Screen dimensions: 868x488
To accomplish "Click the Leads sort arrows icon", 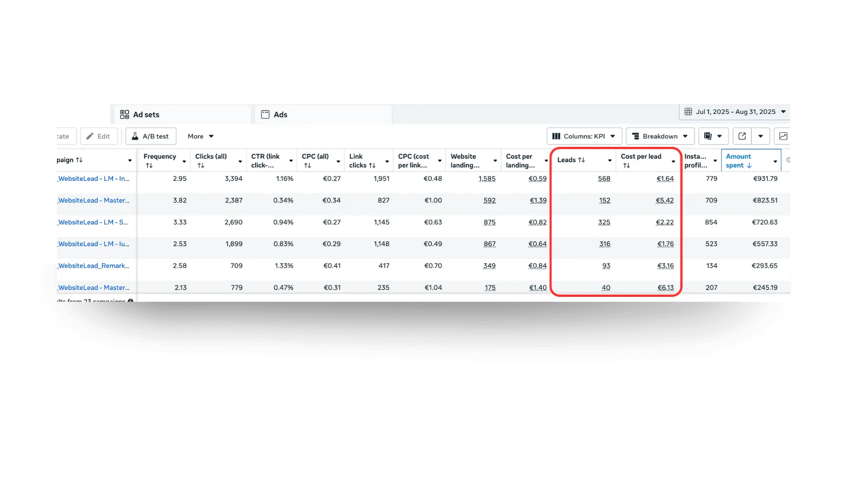I will point(581,160).
